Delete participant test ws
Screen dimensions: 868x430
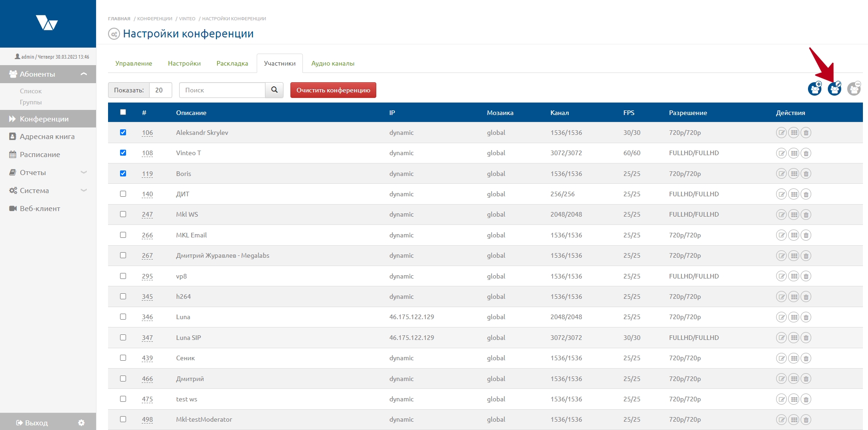(x=806, y=399)
